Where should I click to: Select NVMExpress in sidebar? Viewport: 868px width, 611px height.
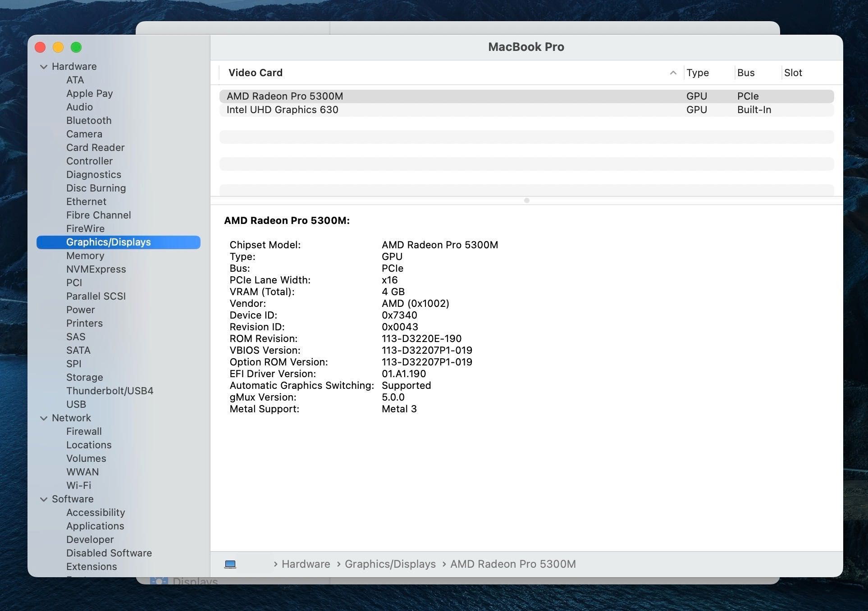(x=96, y=269)
